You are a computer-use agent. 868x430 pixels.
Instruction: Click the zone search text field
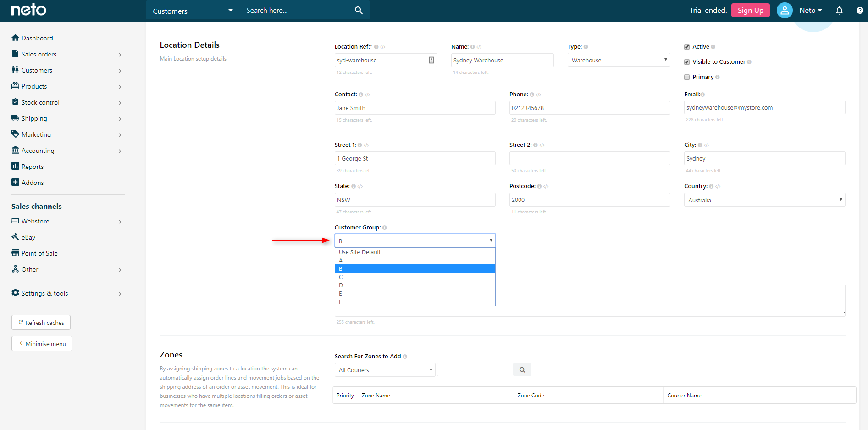[475, 370]
